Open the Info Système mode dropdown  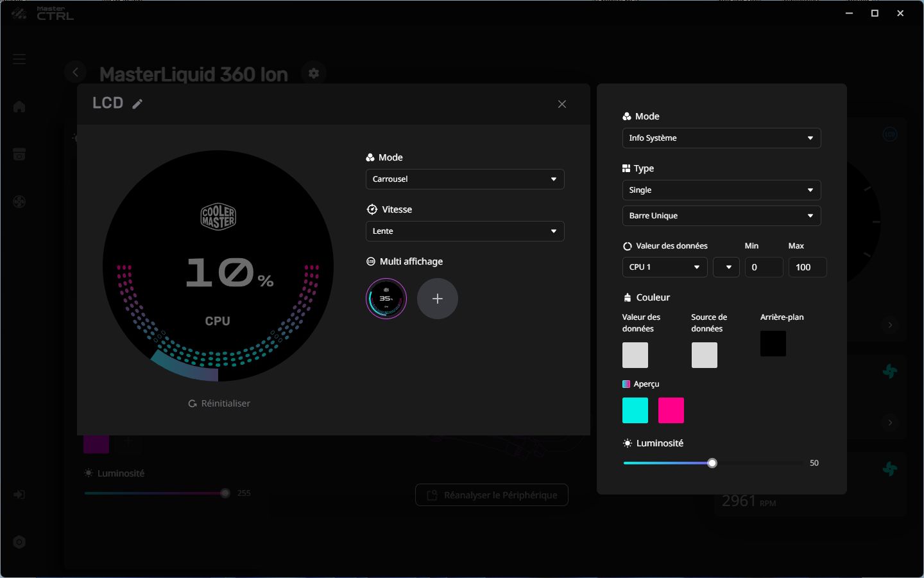click(x=722, y=138)
